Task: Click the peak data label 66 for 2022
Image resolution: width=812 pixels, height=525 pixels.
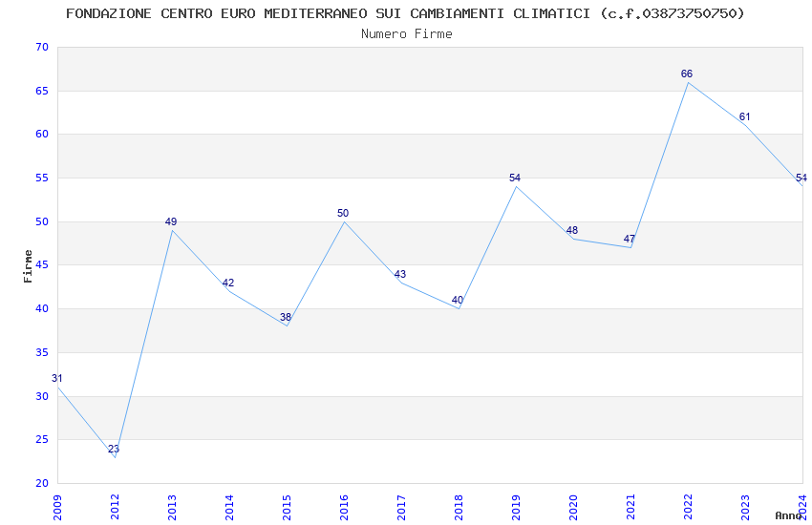Action: point(687,73)
